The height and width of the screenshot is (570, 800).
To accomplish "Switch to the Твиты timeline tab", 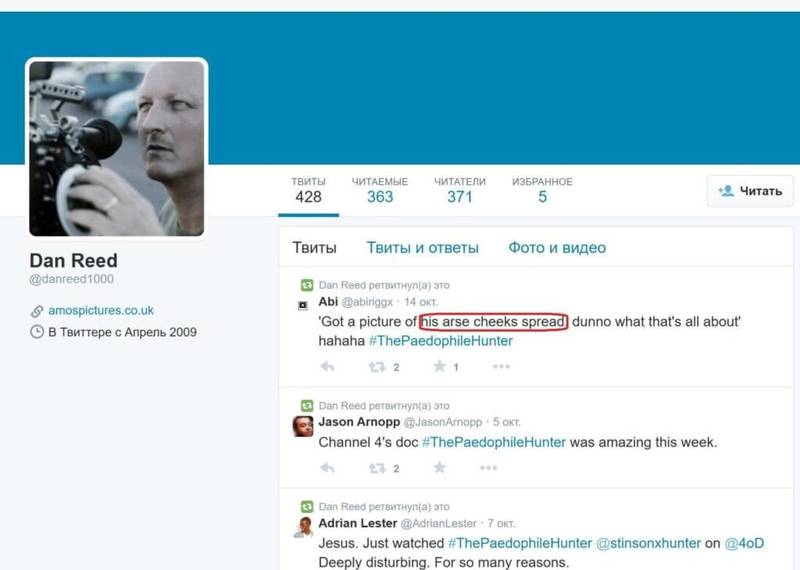I will pyautogui.click(x=314, y=248).
